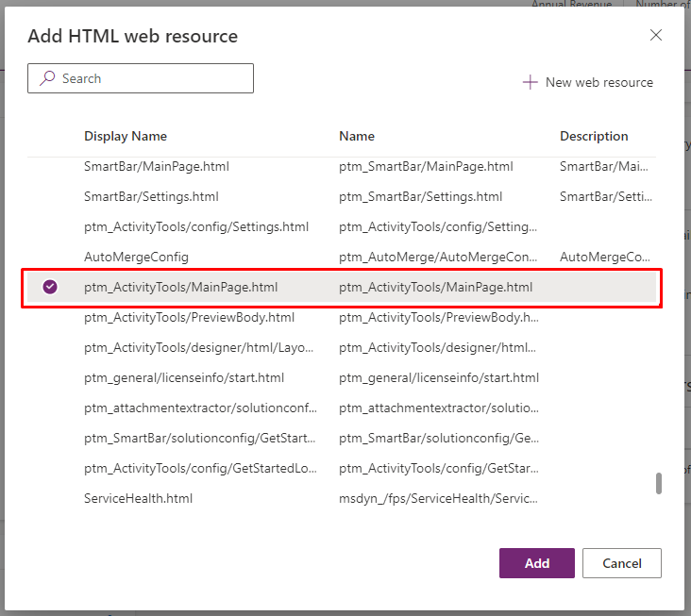
Task: Click the name msdyn_/fps/ServiceHealth/Servic...
Action: tap(438, 498)
